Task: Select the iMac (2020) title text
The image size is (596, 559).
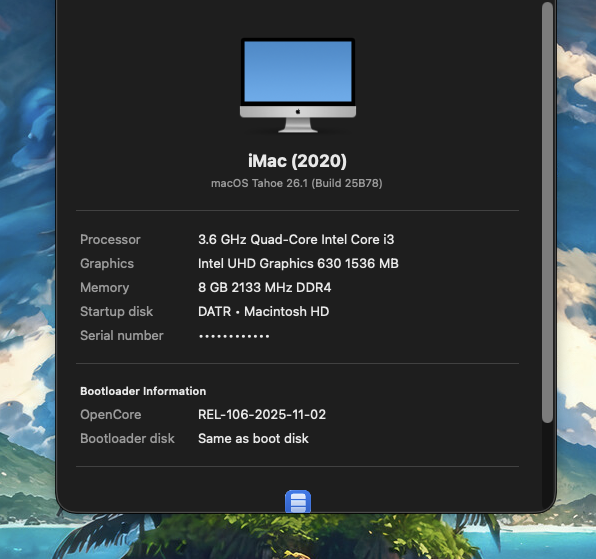Action: tap(297, 161)
